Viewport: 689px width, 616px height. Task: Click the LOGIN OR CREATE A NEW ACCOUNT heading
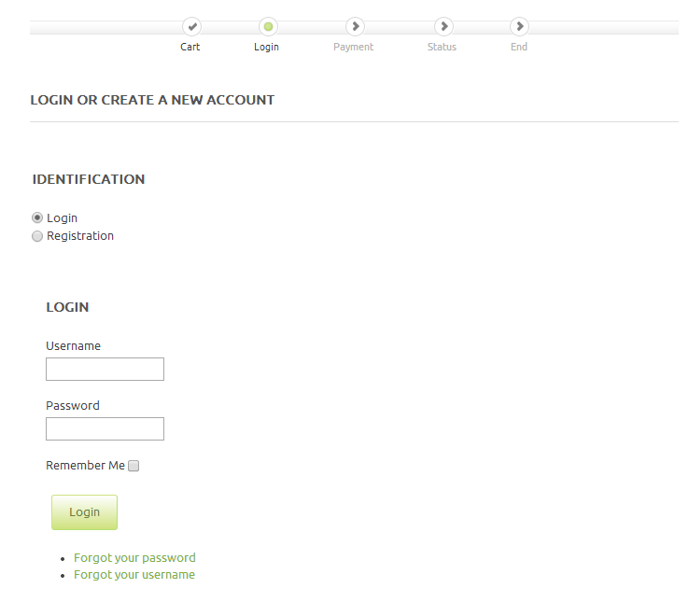point(152,100)
